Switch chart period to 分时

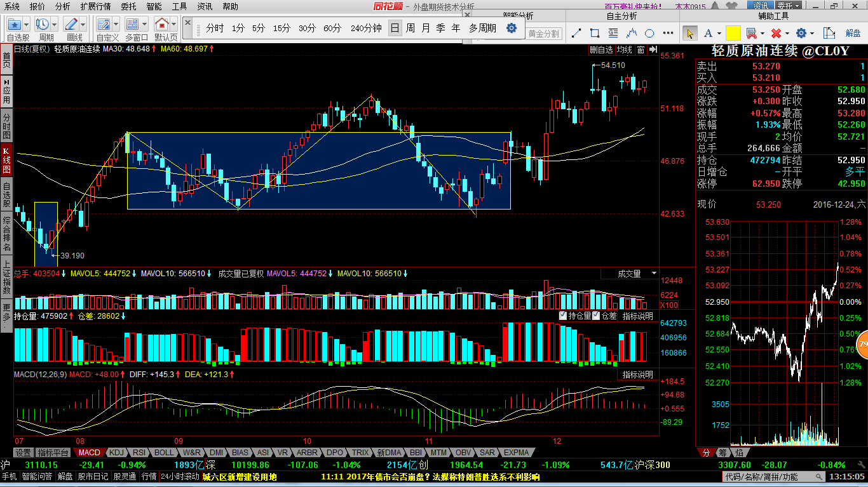pos(215,28)
